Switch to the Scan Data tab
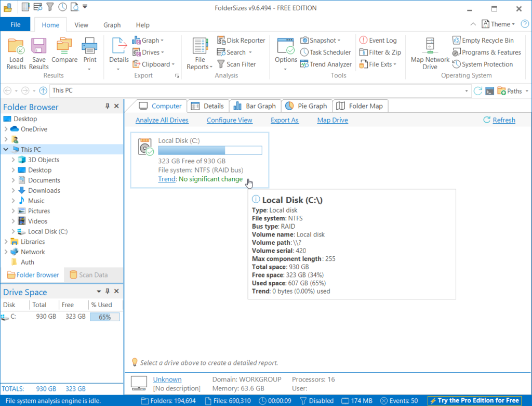 (89, 275)
